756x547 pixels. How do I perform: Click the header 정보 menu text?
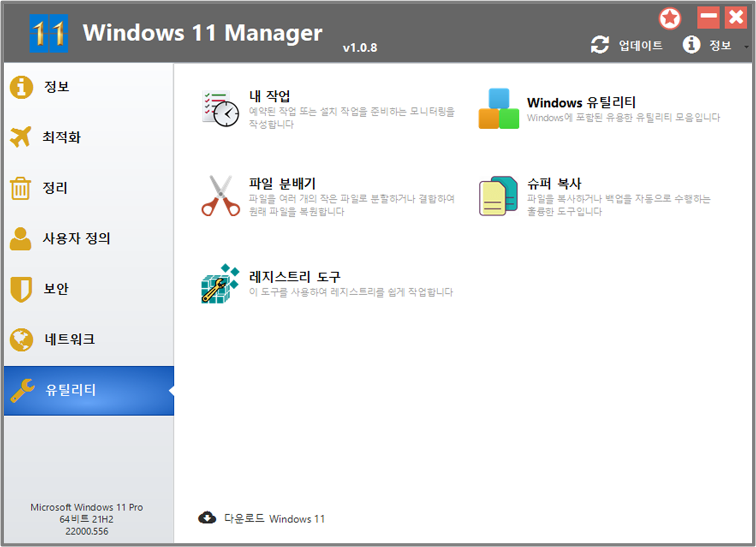click(x=720, y=45)
